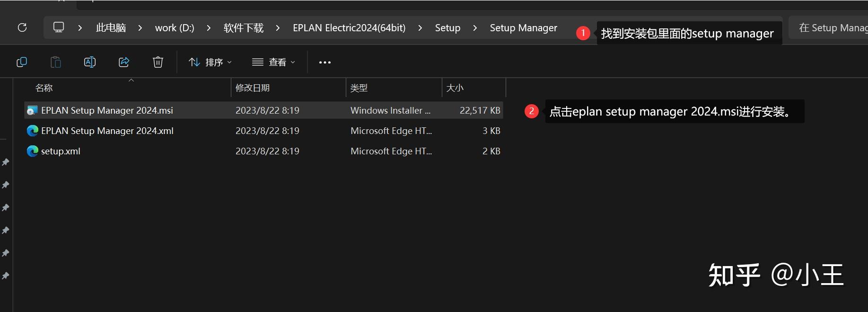Click the Rename icon in toolbar
The width and height of the screenshot is (868, 312).
tap(90, 62)
